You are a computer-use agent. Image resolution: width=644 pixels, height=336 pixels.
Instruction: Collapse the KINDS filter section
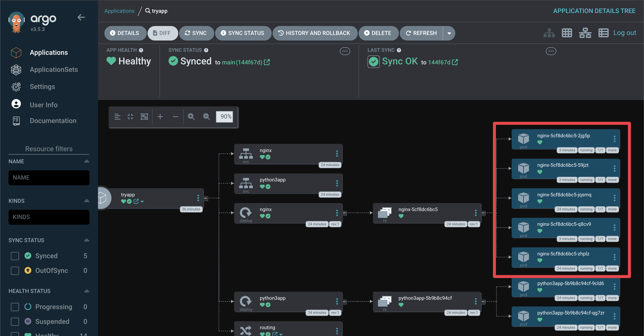pos(86,201)
